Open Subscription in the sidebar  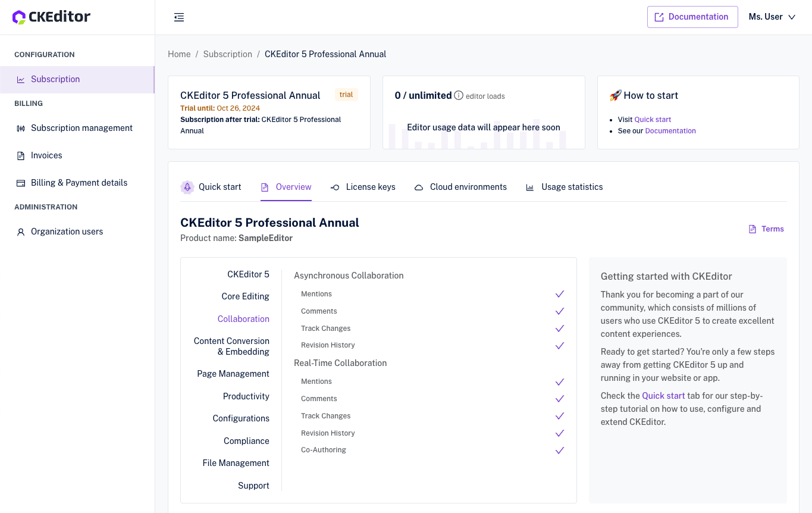tap(77, 80)
